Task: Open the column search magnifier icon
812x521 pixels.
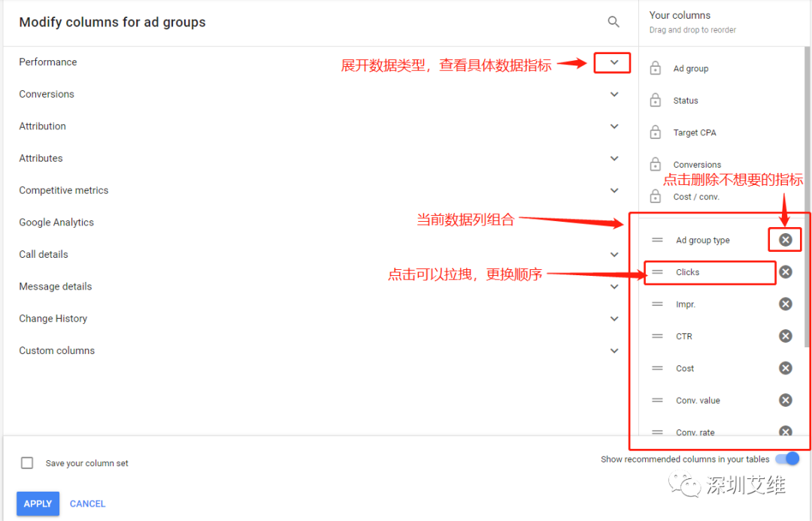Action: click(614, 22)
